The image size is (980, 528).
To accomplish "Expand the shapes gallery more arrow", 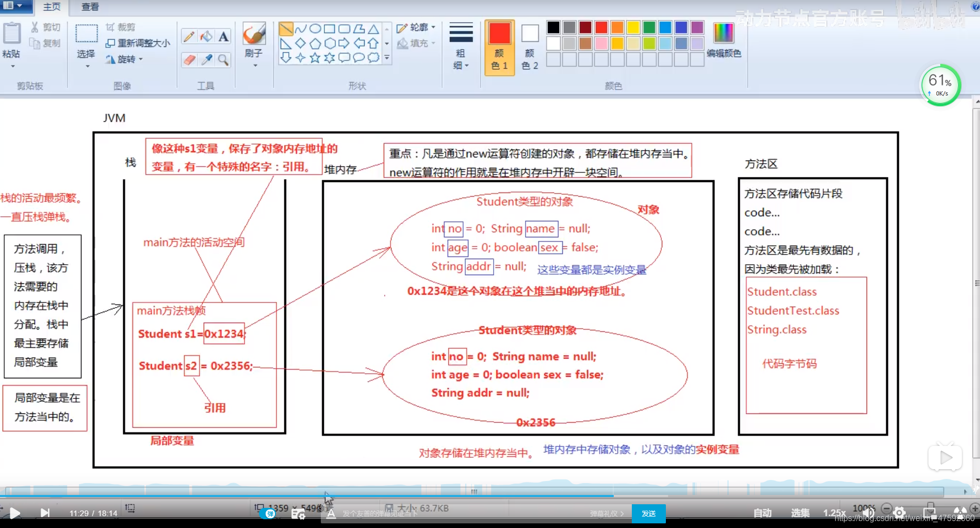I will pyautogui.click(x=387, y=58).
